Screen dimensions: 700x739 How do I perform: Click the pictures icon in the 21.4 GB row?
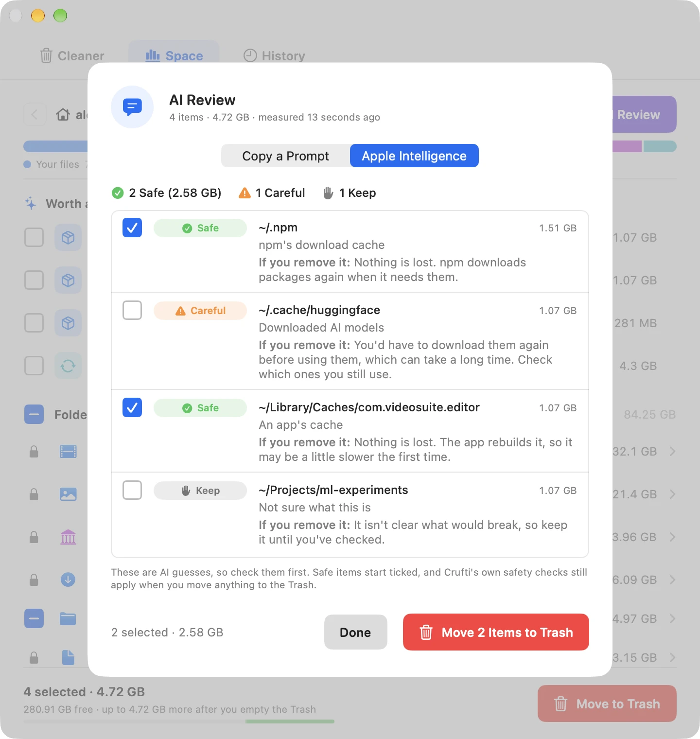[68, 494]
